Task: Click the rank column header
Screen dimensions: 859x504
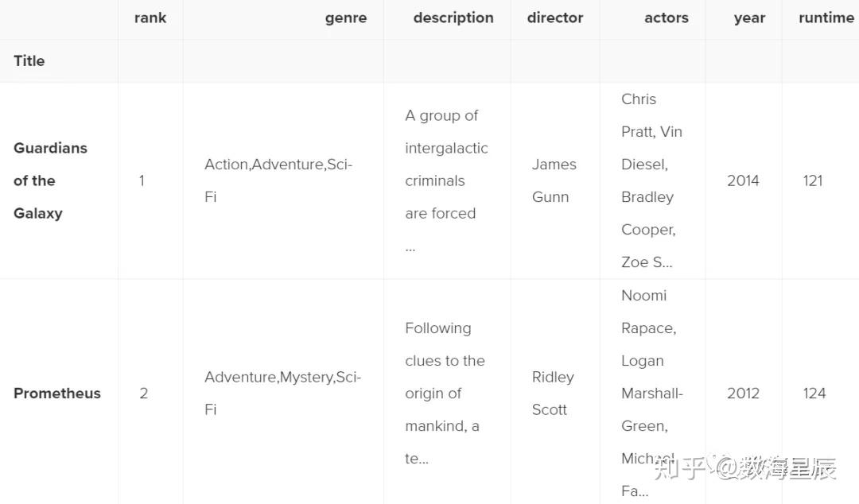Action: point(150,18)
